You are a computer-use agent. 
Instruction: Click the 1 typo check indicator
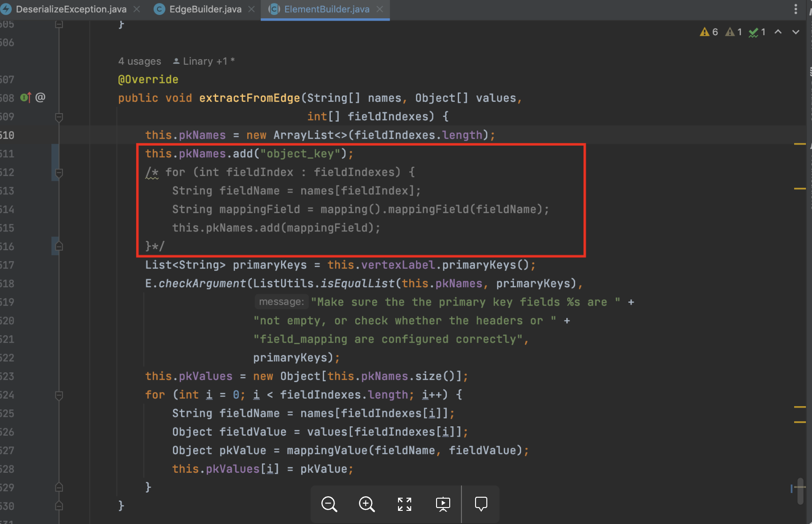(x=757, y=32)
